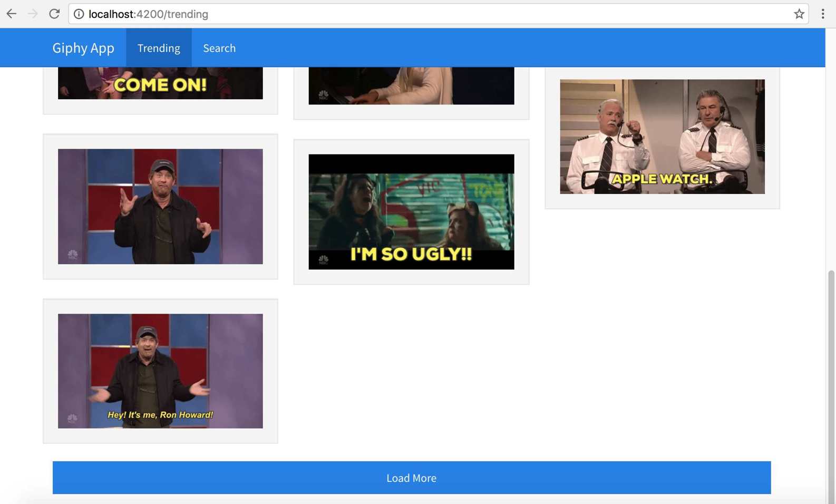
Task: Click the NBC logo on the Ron Howard GIF
Action: coord(73,419)
